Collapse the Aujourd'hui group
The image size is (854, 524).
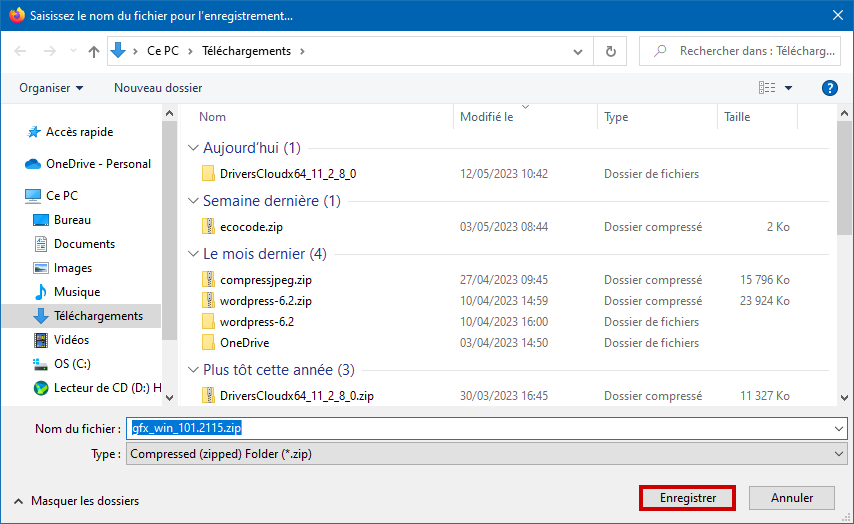(x=193, y=148)
